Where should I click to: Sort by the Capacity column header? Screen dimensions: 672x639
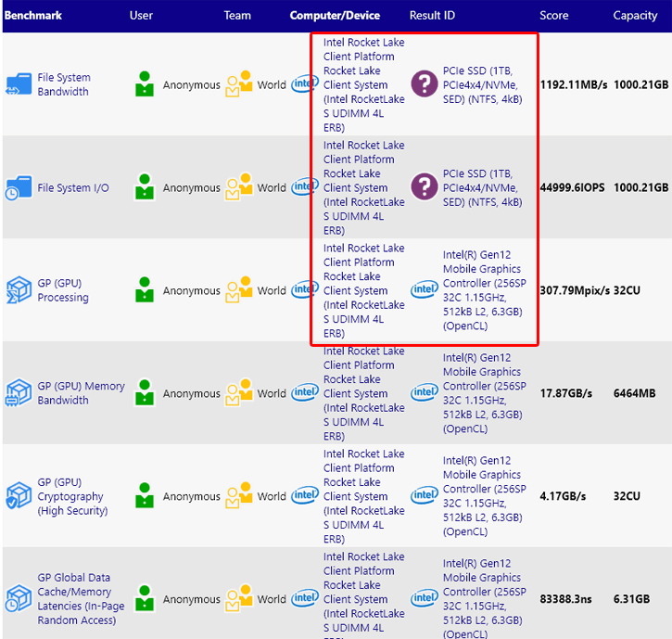(x=635, y=16)
